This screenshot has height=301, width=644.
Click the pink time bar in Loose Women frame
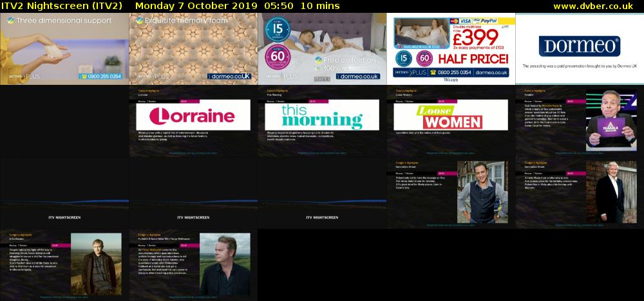pyautogui.click(x=447, y=101)
